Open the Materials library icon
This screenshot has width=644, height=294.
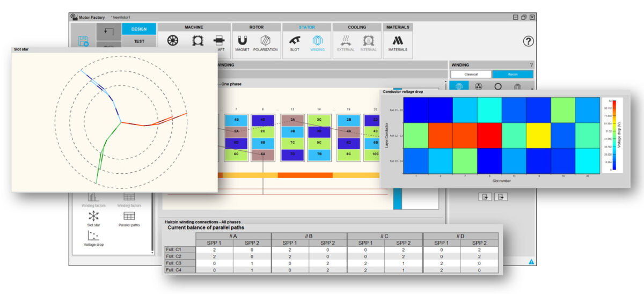pos(398,42)
